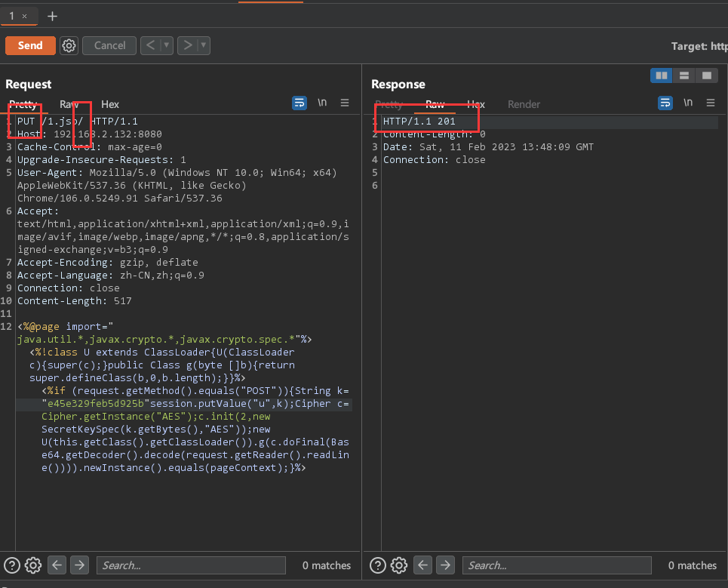Click the 'HTTP/1.1 201' response status line

coord(419,122)
